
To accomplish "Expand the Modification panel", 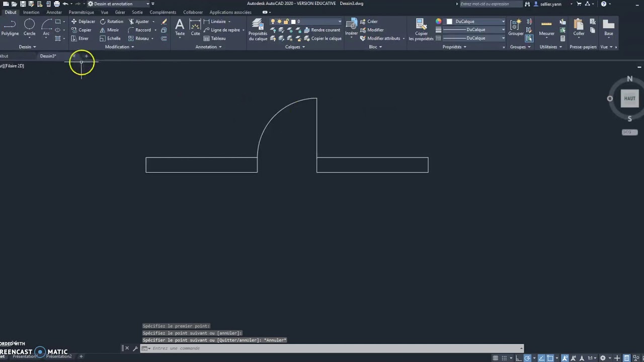I will (x=119, y=47).
